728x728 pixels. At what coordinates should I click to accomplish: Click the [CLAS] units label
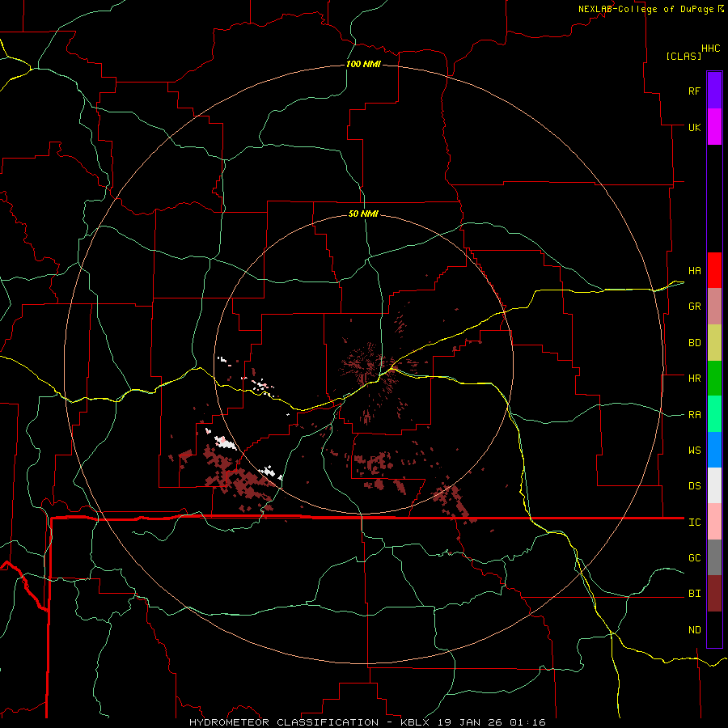point(684,56)
